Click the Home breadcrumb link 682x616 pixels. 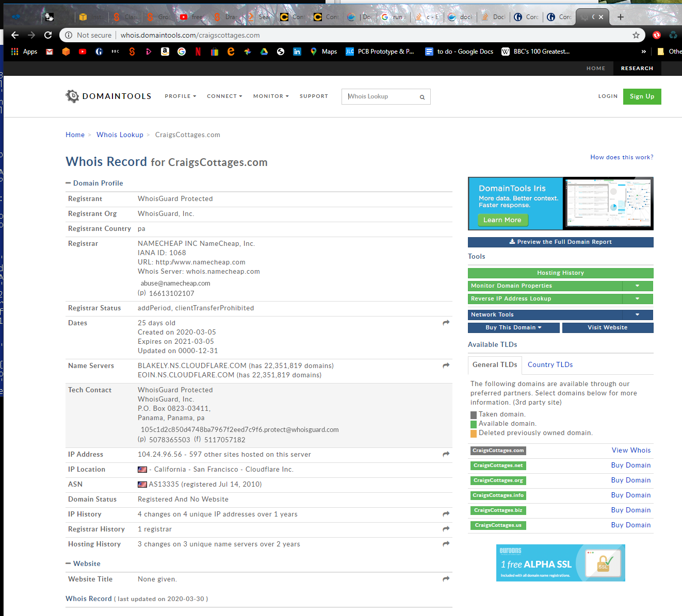point(75,135)
